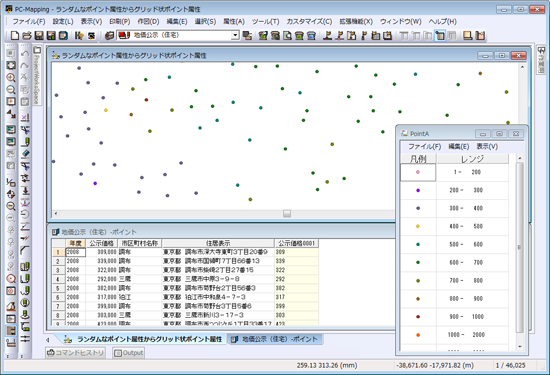Open the 表示(V) menu in main menu bar
This screenshot has height=375, width=550.
pyautogui.click(x=91, y=21)
